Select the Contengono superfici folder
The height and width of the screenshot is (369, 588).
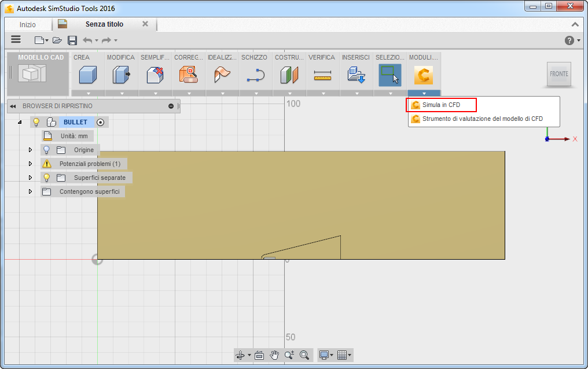(90, 191)
